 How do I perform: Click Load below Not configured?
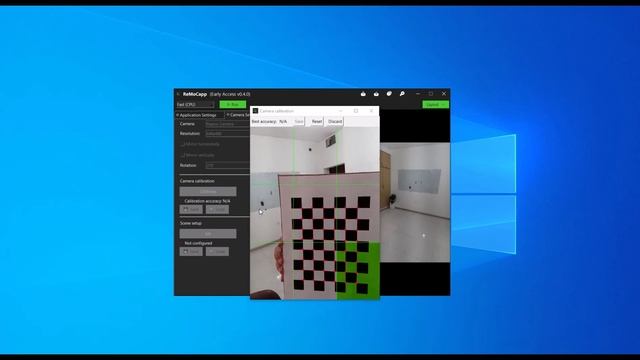217,251
